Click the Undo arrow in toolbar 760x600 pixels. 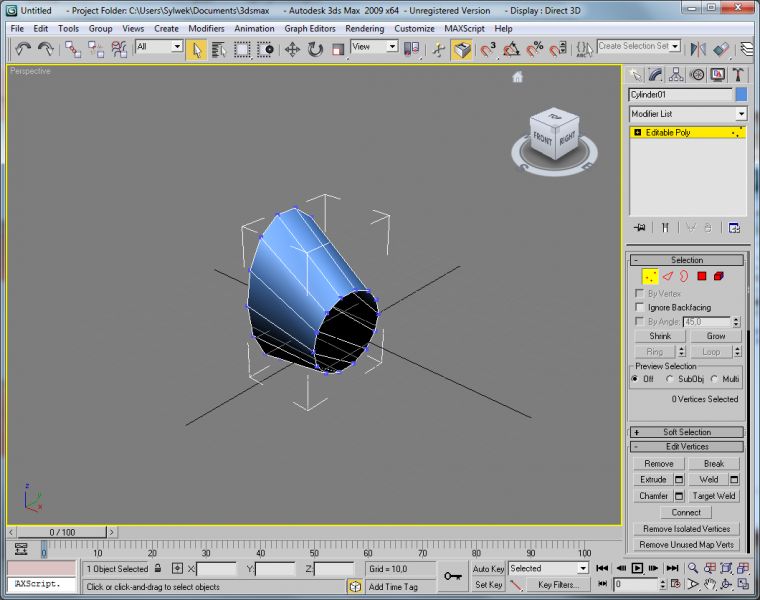point(23,49)
